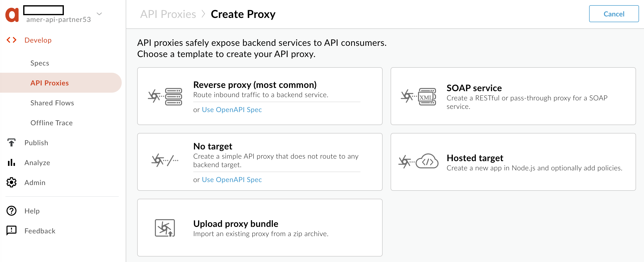Click the Feedback speech bubble icon
The width and height of the screenshot is (644, 262).
point(11,231)
